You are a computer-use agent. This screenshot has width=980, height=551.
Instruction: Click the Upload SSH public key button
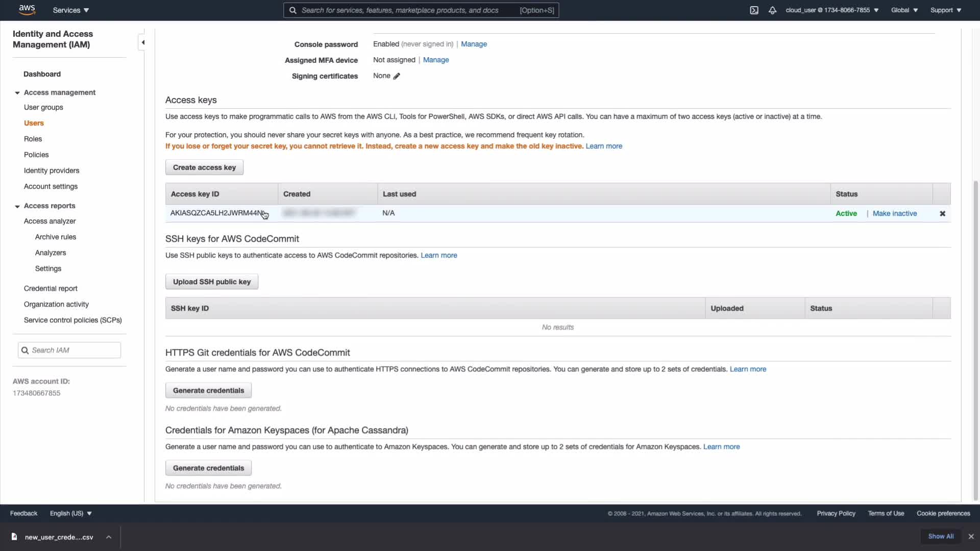(x=211, y=282)
